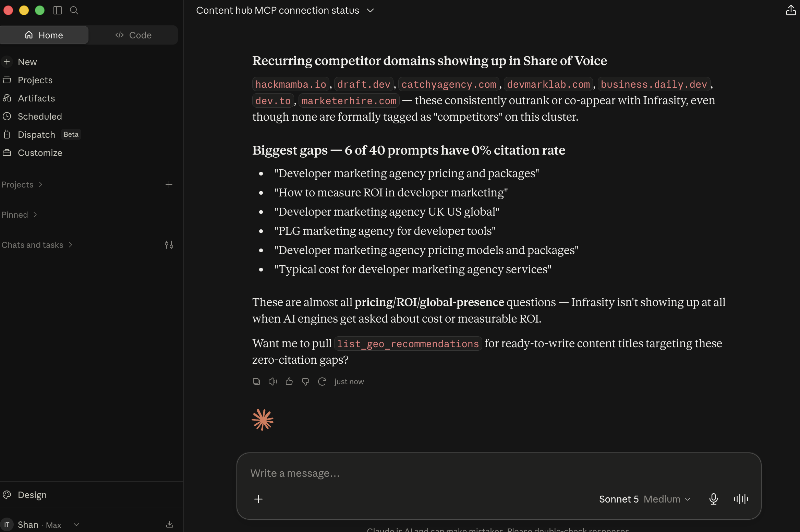This screenshot has height=532, width=800.
Task: Add a new project with plus icon
Action: click(169, 184)
